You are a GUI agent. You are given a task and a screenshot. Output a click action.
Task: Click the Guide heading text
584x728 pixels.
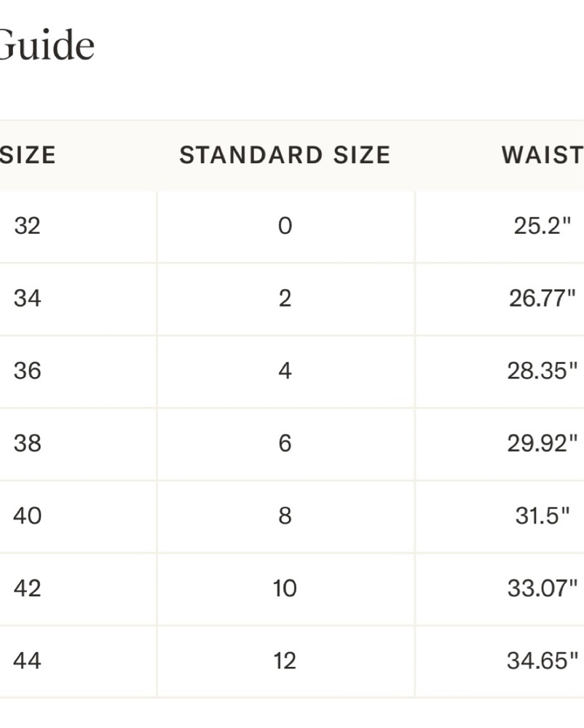click(47, 46)
